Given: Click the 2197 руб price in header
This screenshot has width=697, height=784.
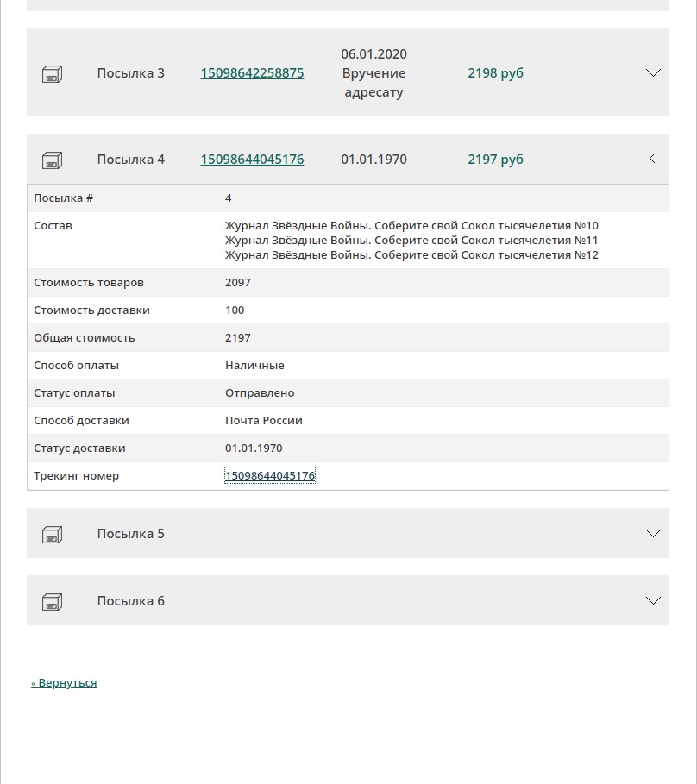Looking at the screenshot, I should tap(495, 160).
